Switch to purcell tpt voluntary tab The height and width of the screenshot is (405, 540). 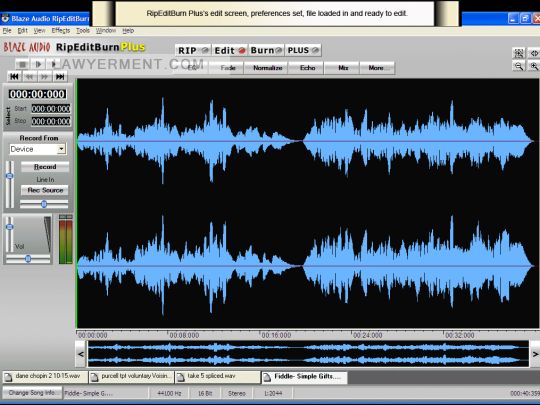pyautogui.click(x=132, y=376)
